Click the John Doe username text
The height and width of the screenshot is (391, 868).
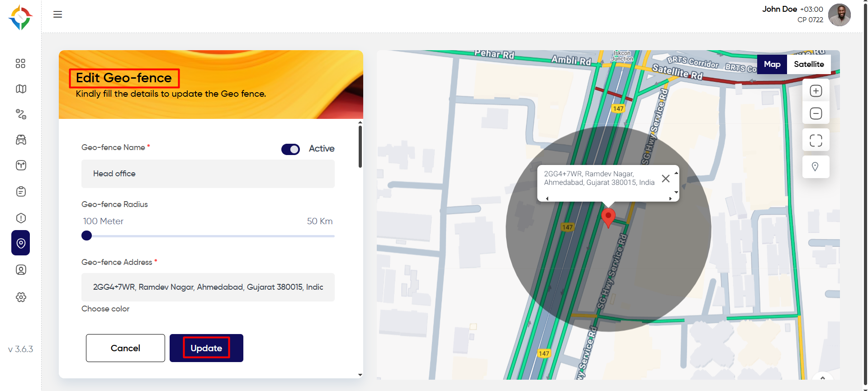779,9
